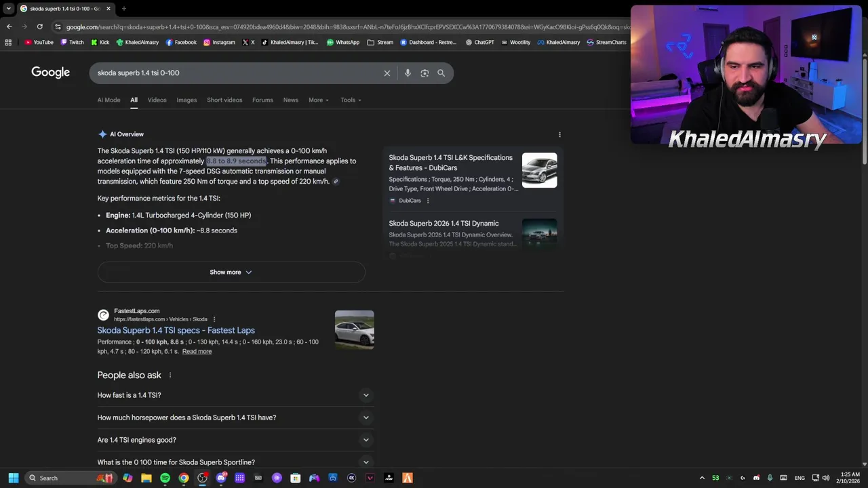Expand AI Overview with Show more
This screenshot has height=488, width=868.
pyautogui.click(x=231, y=272)
